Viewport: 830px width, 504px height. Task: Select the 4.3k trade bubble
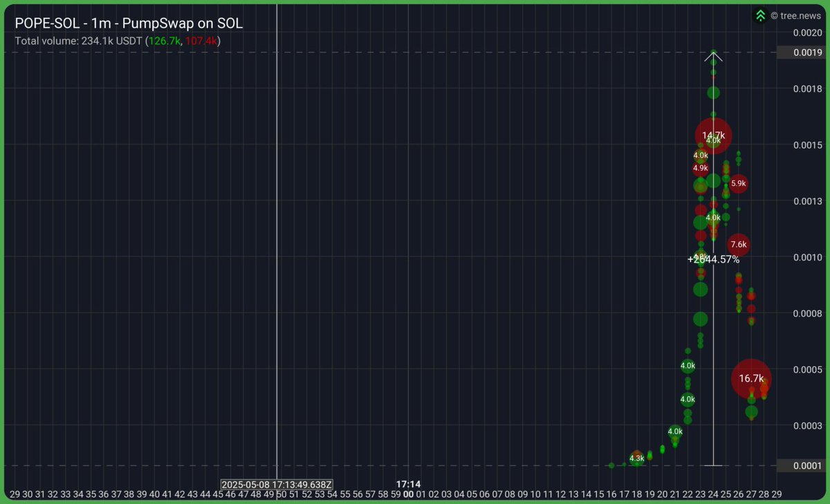(637, 458)
